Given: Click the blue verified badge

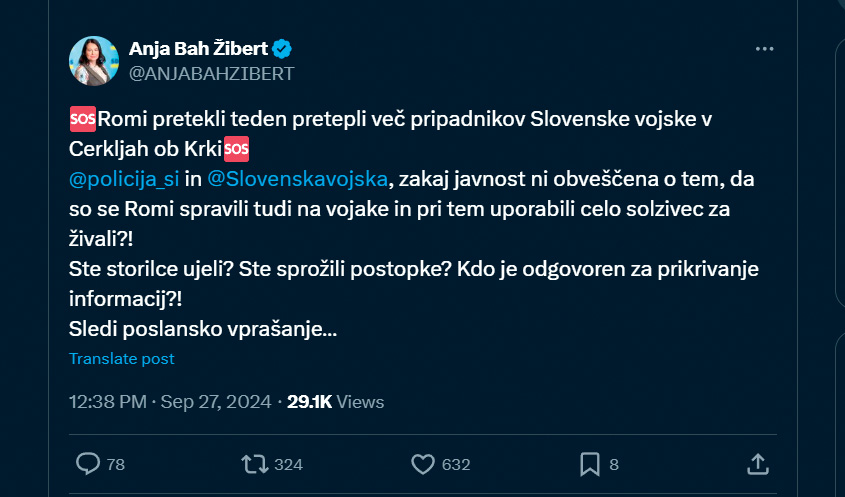Looking at the screenshot, I should click(x=283, y=49).
